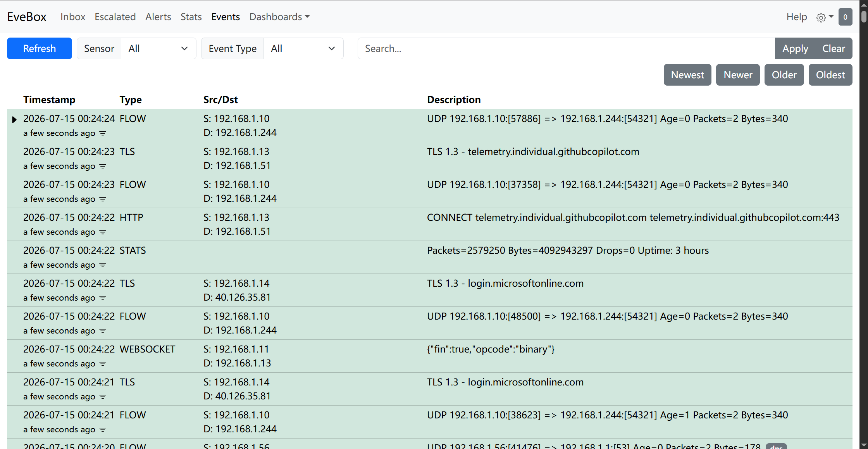Click the scrollbar down arrow
The image size is (868, 449).
864,445
